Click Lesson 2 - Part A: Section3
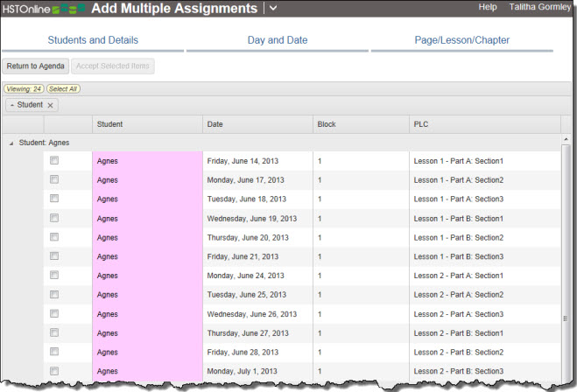The width and height of the screenshot is (577, 392). coord(459,314)
